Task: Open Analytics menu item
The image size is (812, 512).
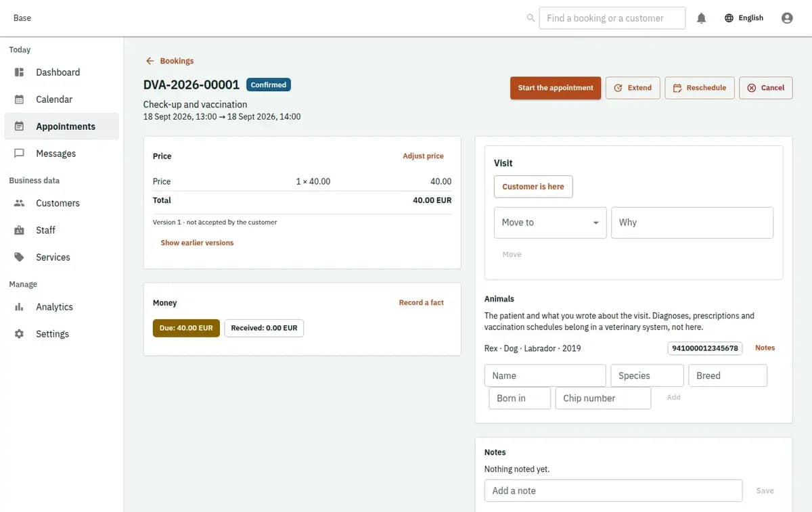Action: [x=62, y=307]
